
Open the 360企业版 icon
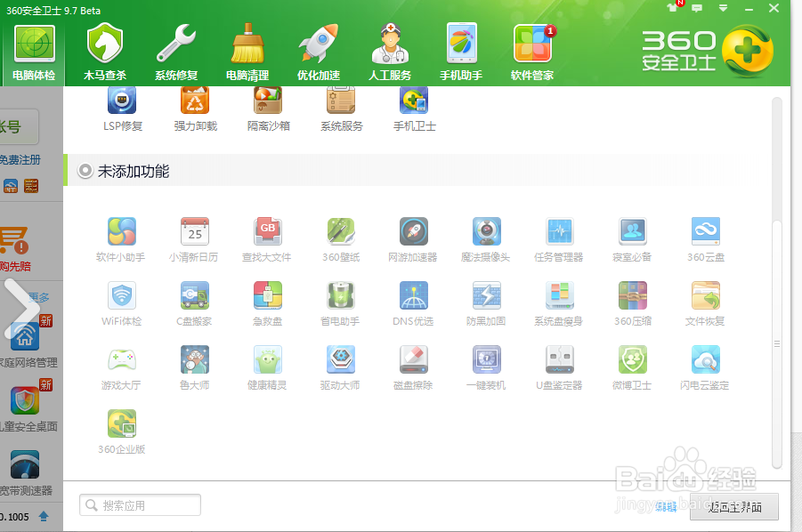[122, 423]
